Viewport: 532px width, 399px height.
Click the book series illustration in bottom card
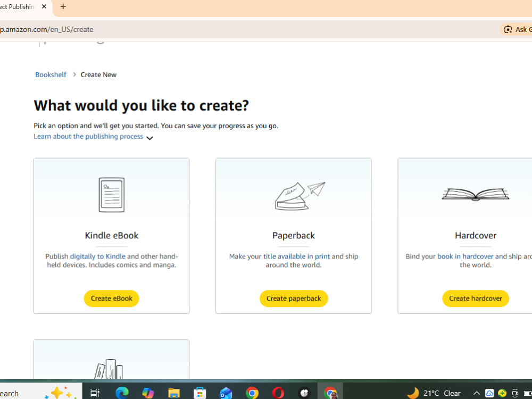tap(109, 369)
